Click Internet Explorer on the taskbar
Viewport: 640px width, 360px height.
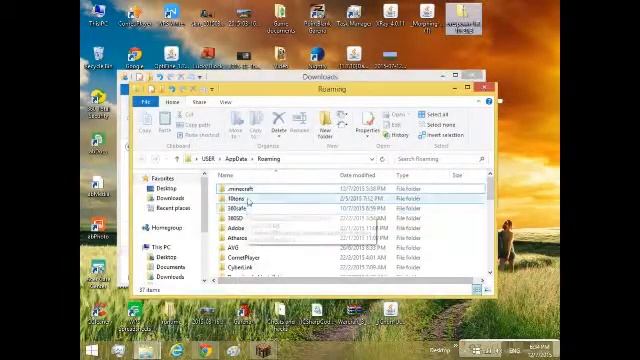tap(177, 350)
